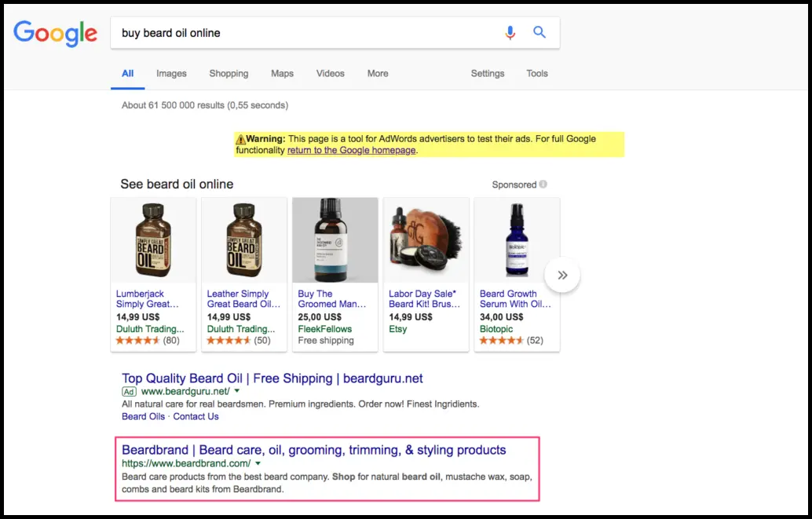Click the 25,00 US$ price

pyautogui.click(x=320, y=317)
